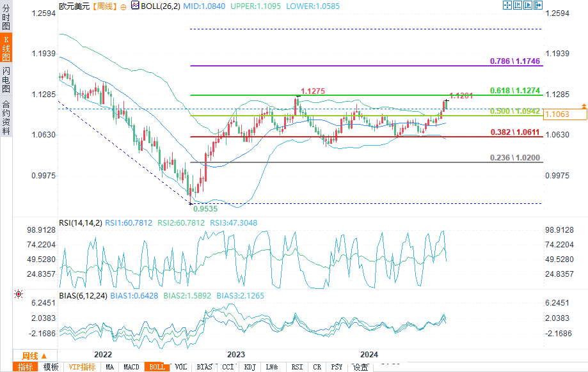Open the VIP指标 tab
The height and width of the screenshot is (372, 588).
82,367
